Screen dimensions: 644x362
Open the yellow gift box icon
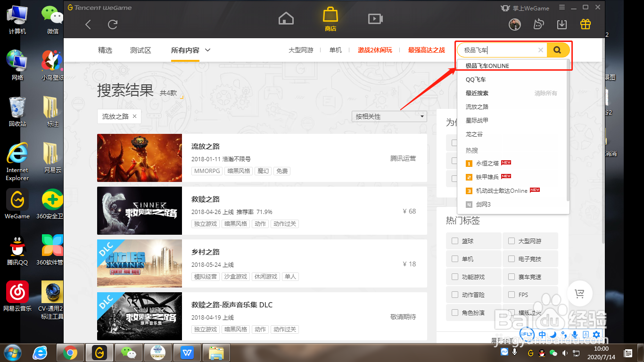pos(586,24)
